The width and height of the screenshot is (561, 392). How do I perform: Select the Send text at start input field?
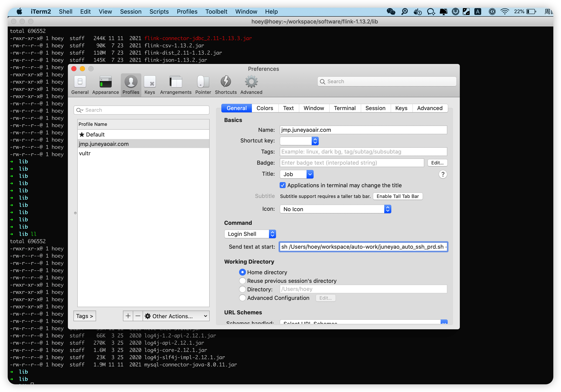click(x=363, y=247)
